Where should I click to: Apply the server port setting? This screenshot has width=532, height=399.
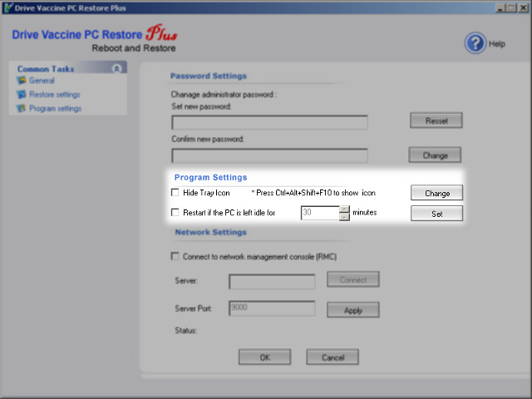352,310
